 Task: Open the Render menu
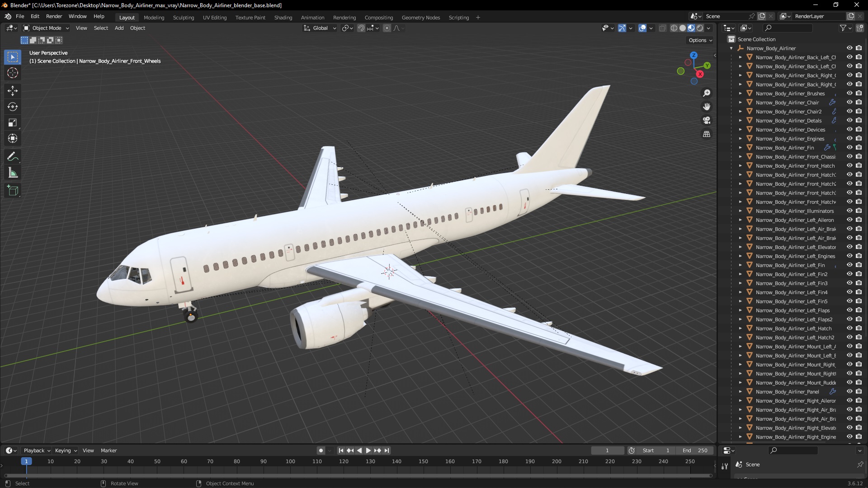tap(54, 16)
